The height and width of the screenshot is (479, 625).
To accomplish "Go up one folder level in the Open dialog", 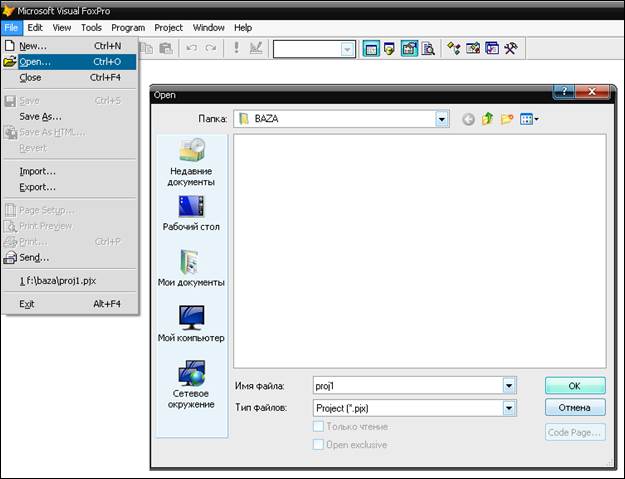I will pos(487,119).
